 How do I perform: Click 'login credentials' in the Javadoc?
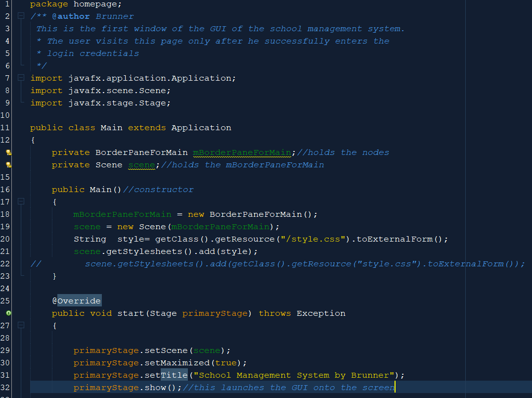(92, 53)
